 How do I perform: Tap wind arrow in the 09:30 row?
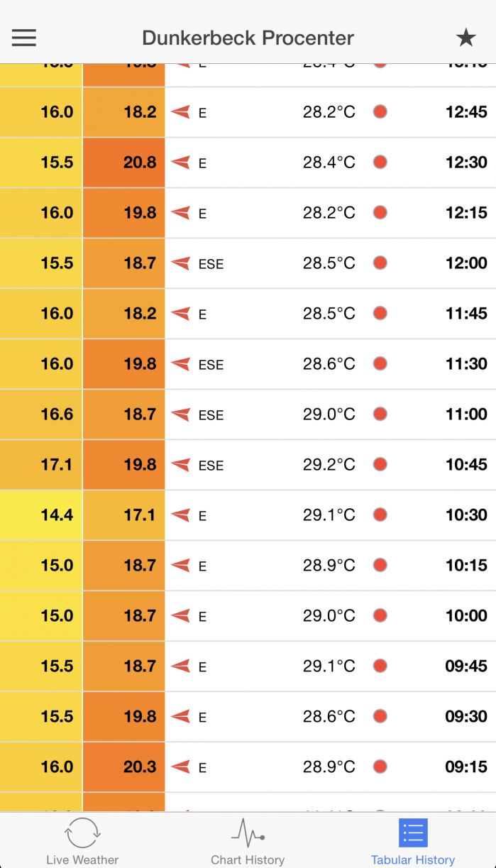pyautogui.click(x=180, y=717)
